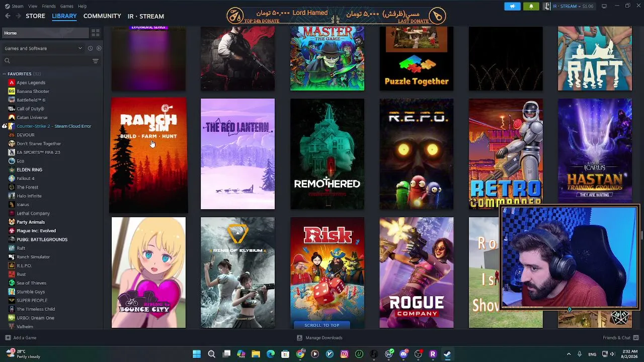Select Counter-Strike 2 Steam Cloud Error entry
644x362 pixels.
[54, 126]
